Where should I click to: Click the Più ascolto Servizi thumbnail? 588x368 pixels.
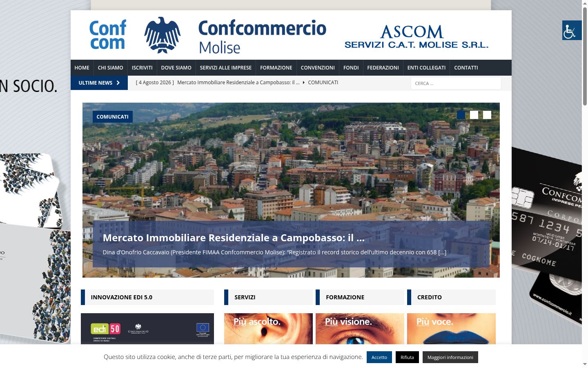point(268,329)
